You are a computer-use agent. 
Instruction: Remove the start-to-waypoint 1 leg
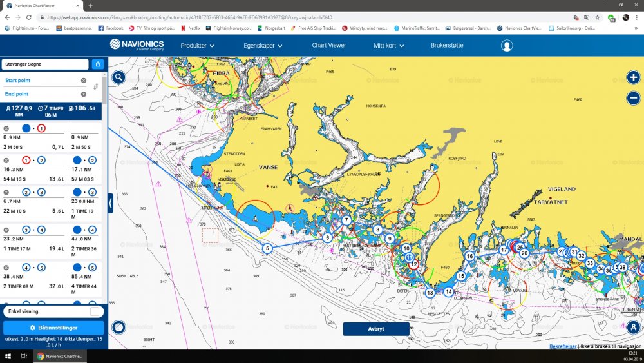[6, 128]
